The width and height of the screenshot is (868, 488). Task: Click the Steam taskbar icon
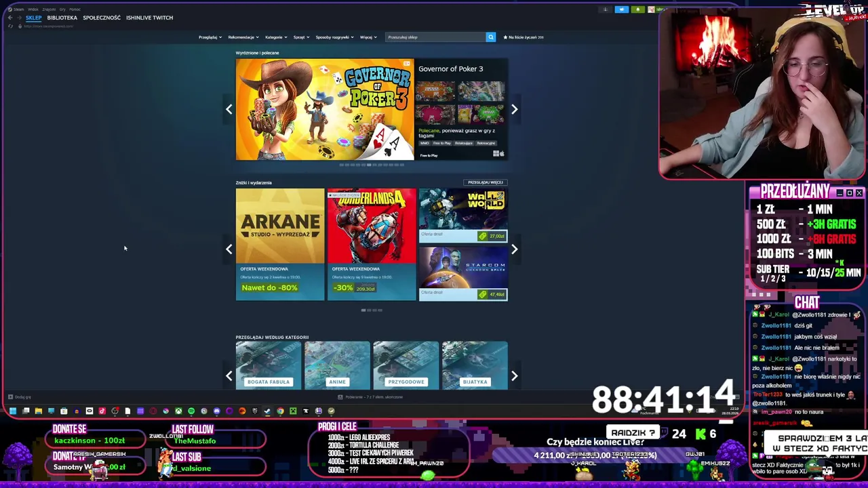[267, 411]
